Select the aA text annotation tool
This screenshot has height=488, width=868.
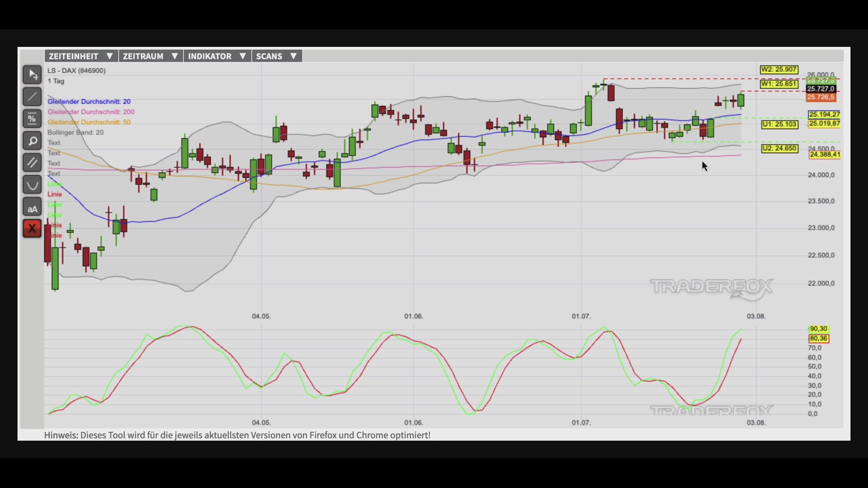coord(32,207)
